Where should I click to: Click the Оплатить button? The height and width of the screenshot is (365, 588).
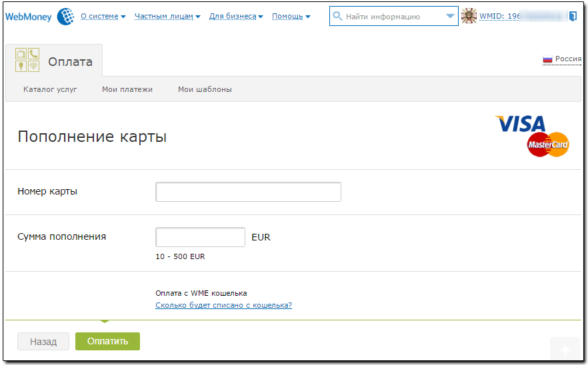point(107,342)
